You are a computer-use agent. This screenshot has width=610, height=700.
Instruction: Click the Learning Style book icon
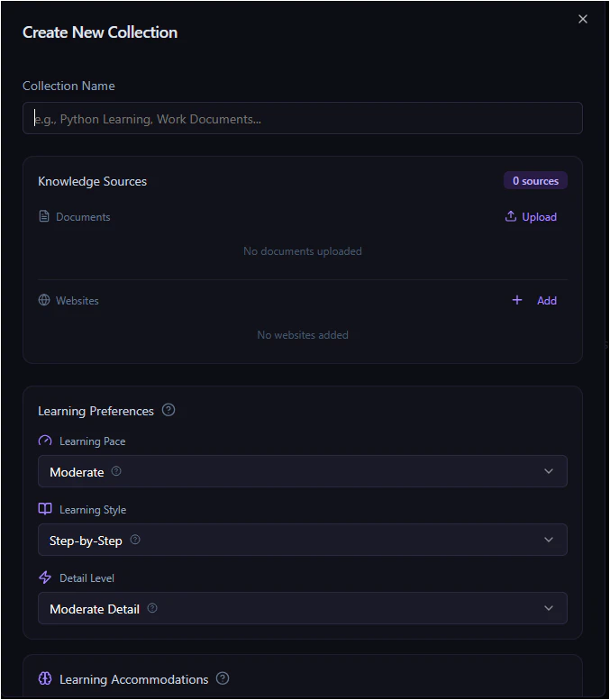pyautogui.click(x=45, y=509)
